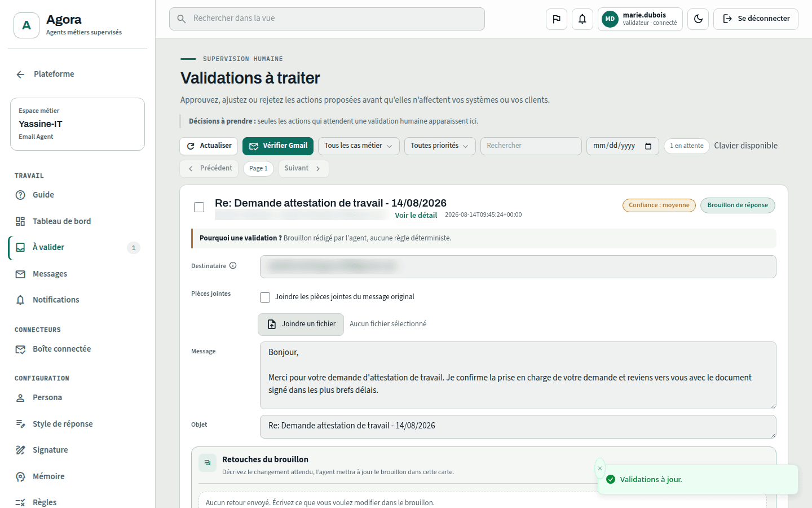Click Joindre un fichier button
Viewport: 812px width, 508px height.
301,324
